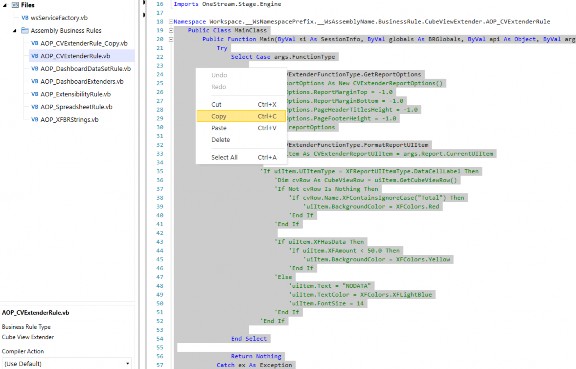
Task: Click the 'Return Nothing' code line
Action: click(256, 357)
